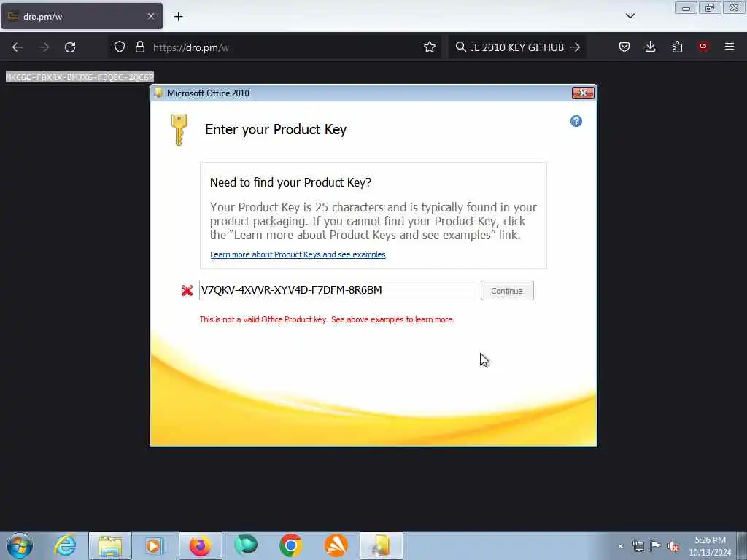Open Action Center flag icon
The image size is (747, 560).
[x=656, y=546]
